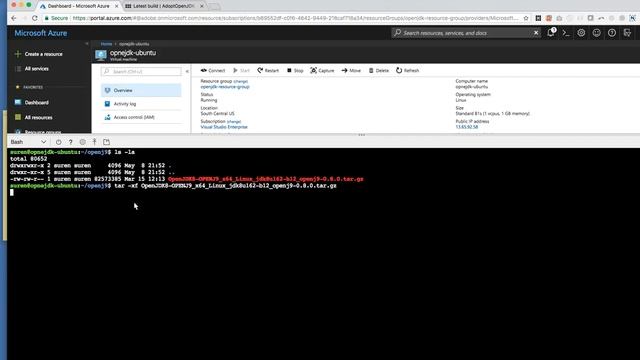The width and height of the screenshot is (640, 360).
Task: Click the browser back arrow
Action: tap(13, 18)
